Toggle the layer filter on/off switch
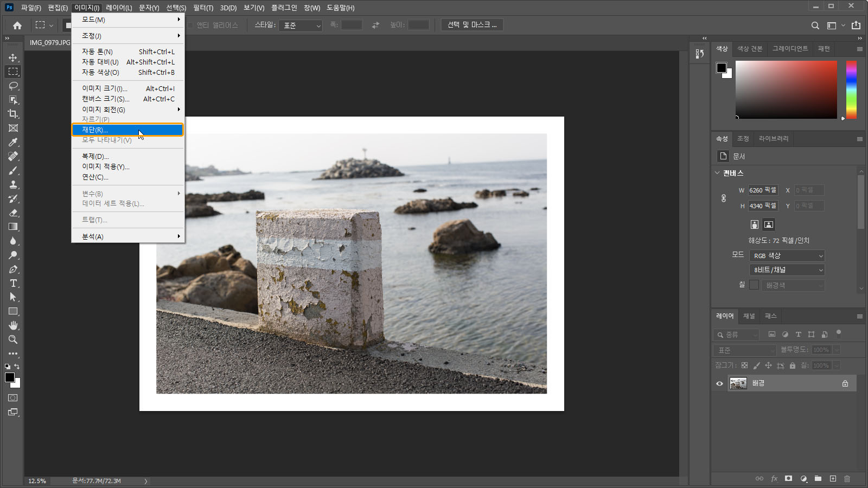 (x=839, y=333)
